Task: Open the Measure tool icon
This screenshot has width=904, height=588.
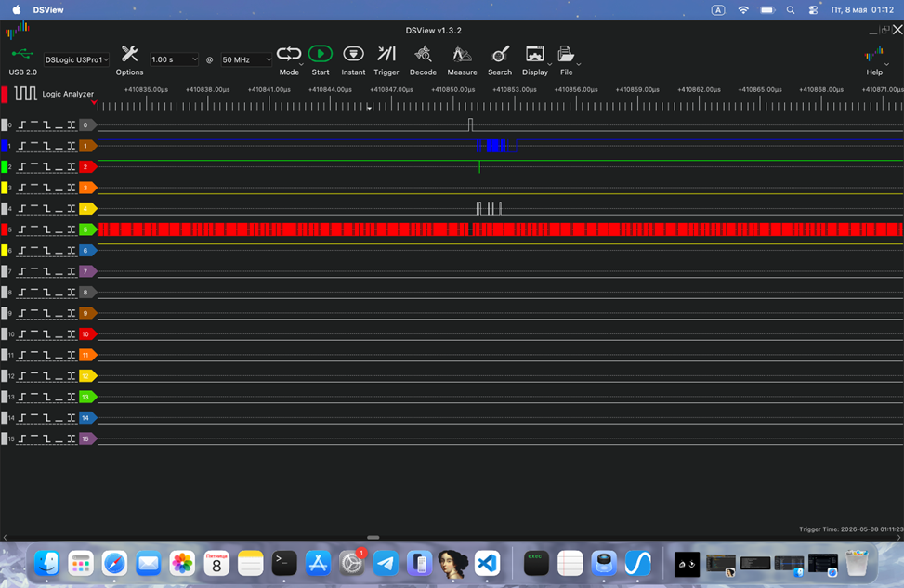Action: pos(462,54)
